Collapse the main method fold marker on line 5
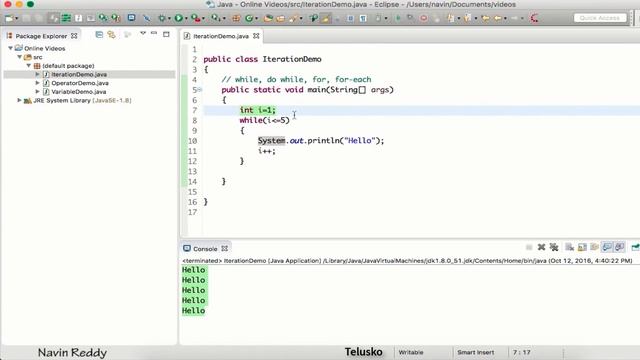 (200, 90)
